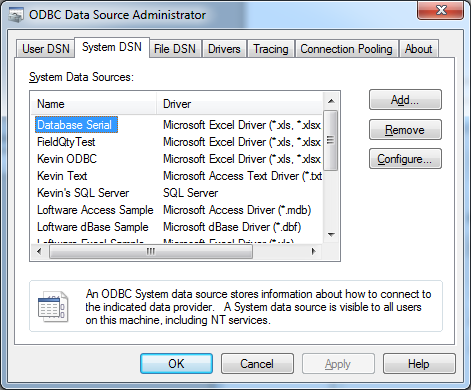The image size is (471, 390).
Task: Click the Microsoft dBase Driver (*.dbf) cell
Action: click(x=232, y=227)
